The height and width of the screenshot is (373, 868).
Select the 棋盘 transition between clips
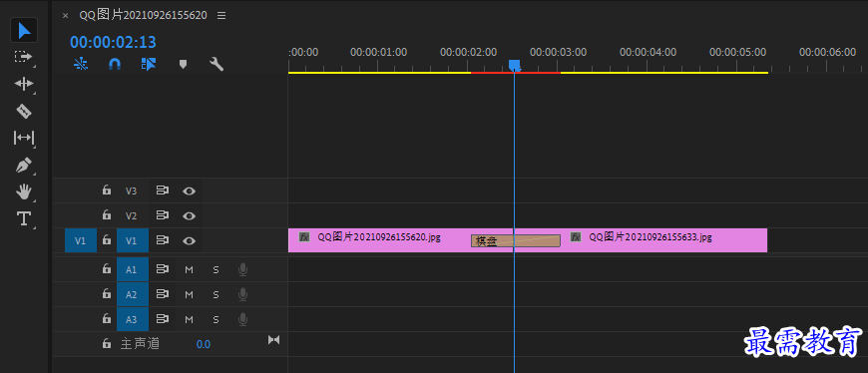516,241
